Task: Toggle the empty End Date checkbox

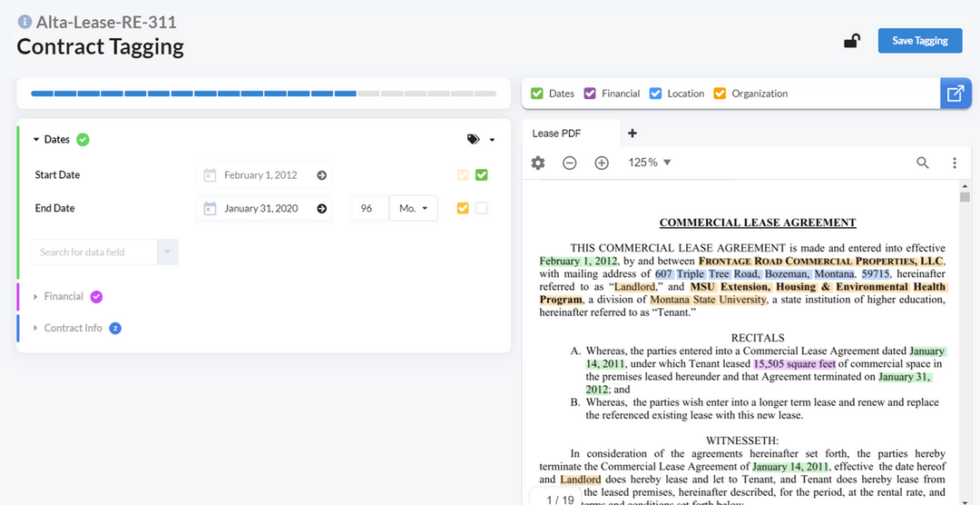Action: 481,208
